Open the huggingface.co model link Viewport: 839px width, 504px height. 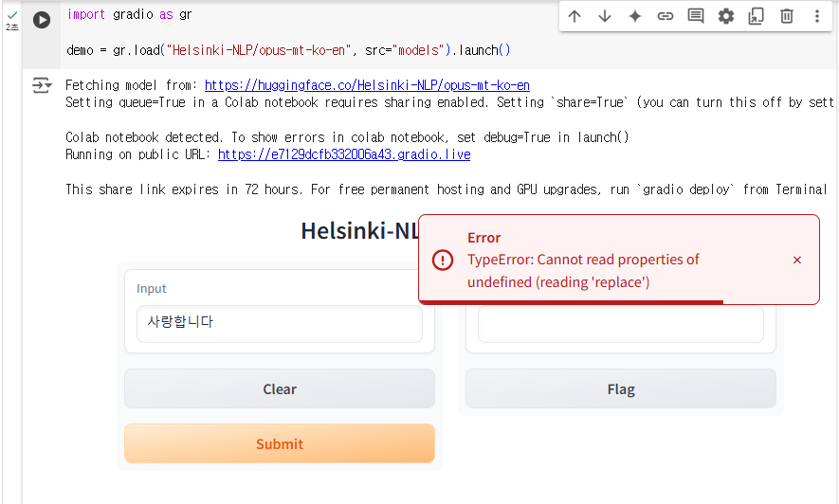(x=367, y=85)
